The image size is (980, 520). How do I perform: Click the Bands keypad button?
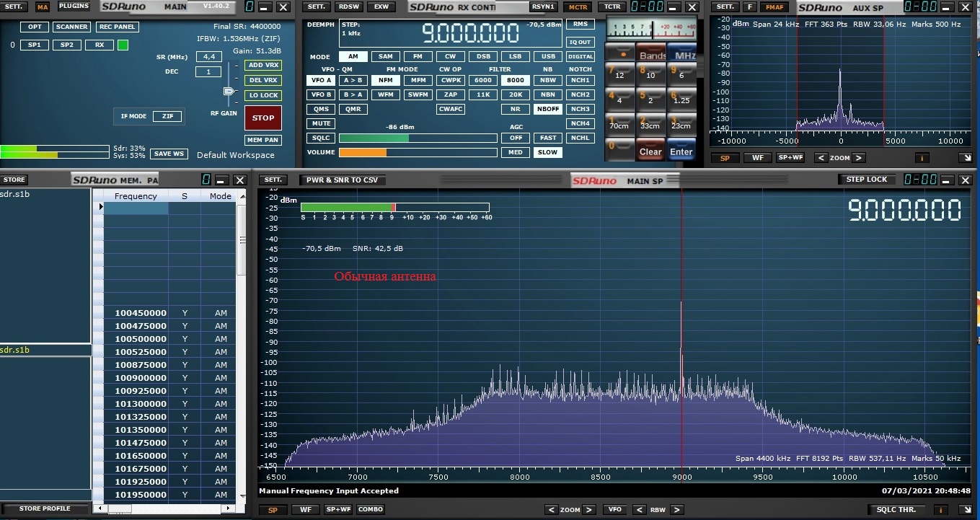coord(651,54)
